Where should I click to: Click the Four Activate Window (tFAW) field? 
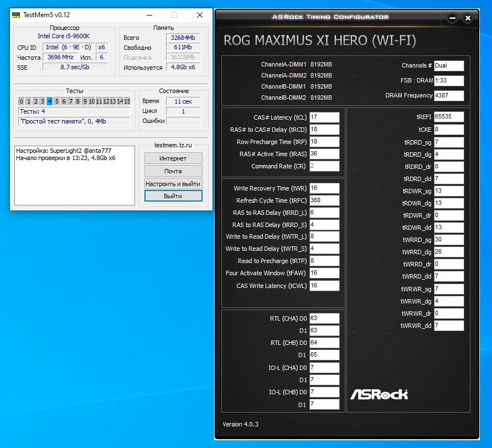324,273
